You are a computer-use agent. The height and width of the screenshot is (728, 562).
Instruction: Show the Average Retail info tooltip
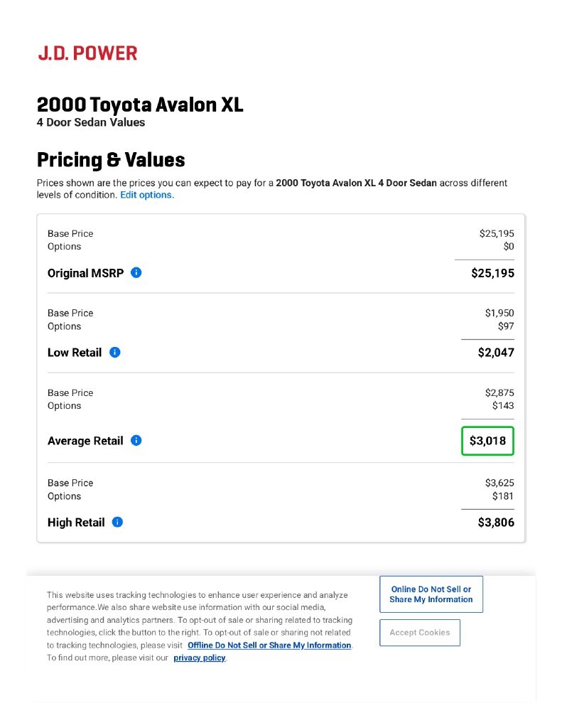[x=136, y=441]
